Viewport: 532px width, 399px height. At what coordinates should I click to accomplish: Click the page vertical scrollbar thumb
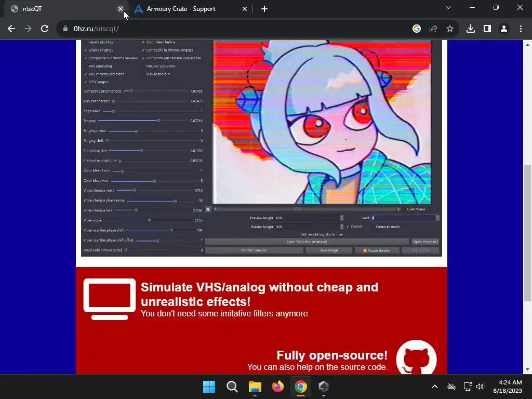[x=527, y=232]
